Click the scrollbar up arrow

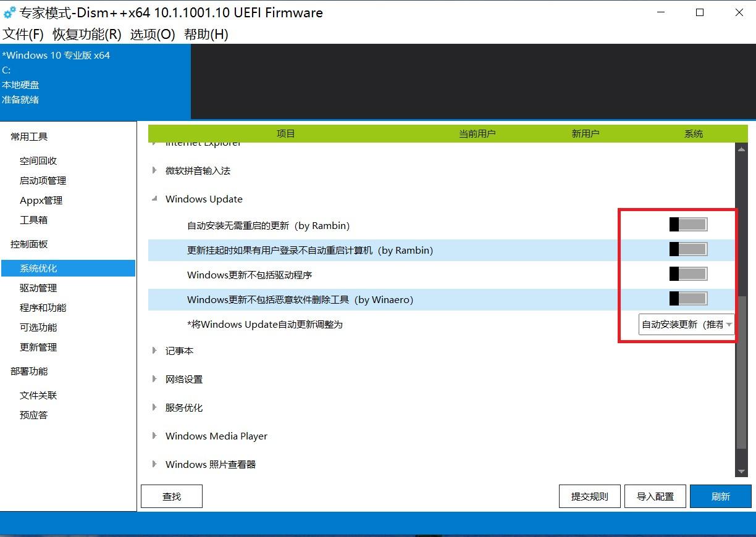coord(742,148)
